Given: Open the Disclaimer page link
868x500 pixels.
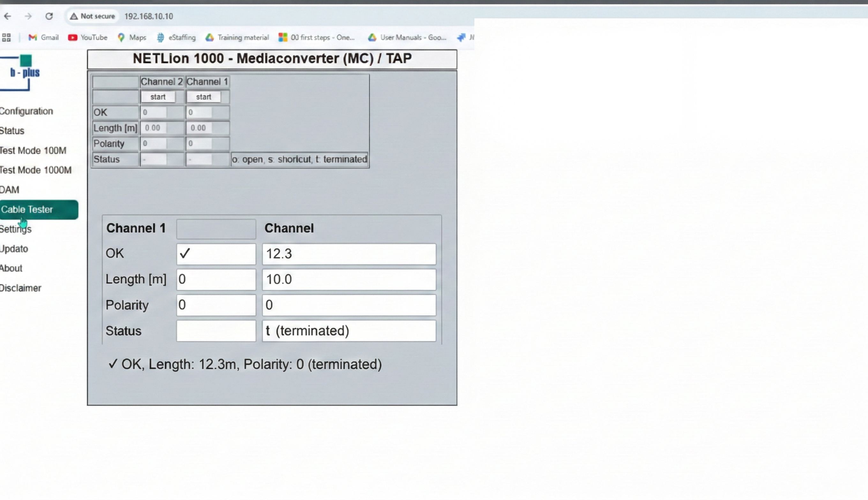Looking at the screenshot, I should tap(21, 288).
